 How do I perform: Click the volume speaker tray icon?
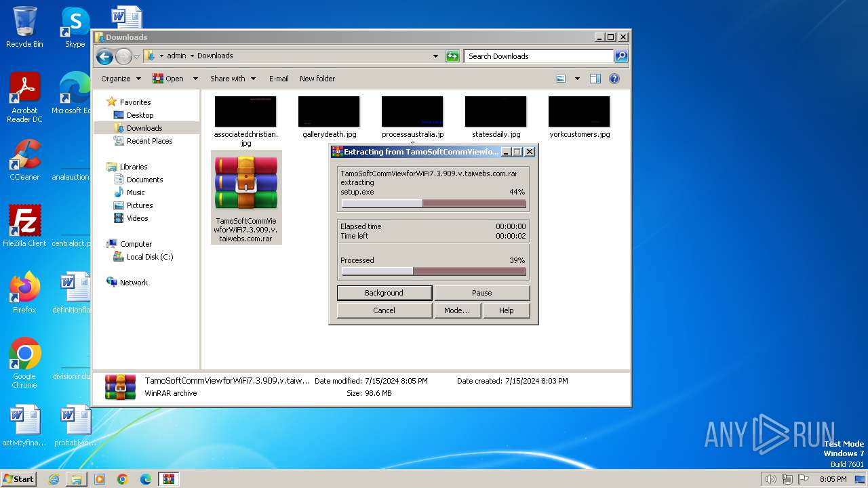[770, 479]
